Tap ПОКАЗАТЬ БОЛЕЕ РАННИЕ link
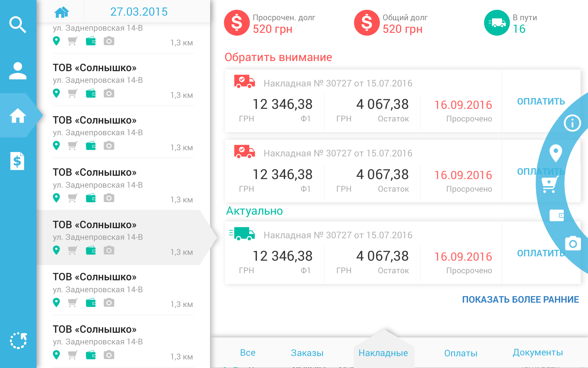 tap(520, 300)
